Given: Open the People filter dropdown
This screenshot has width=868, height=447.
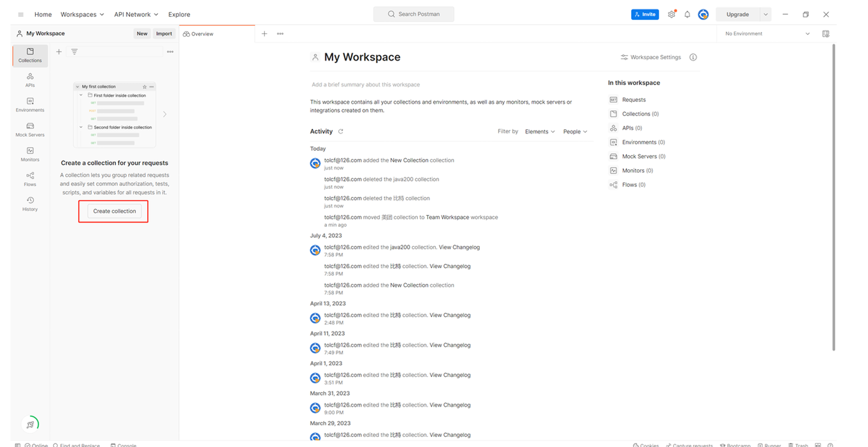Looking at the screenshot, I should point(575,131).
